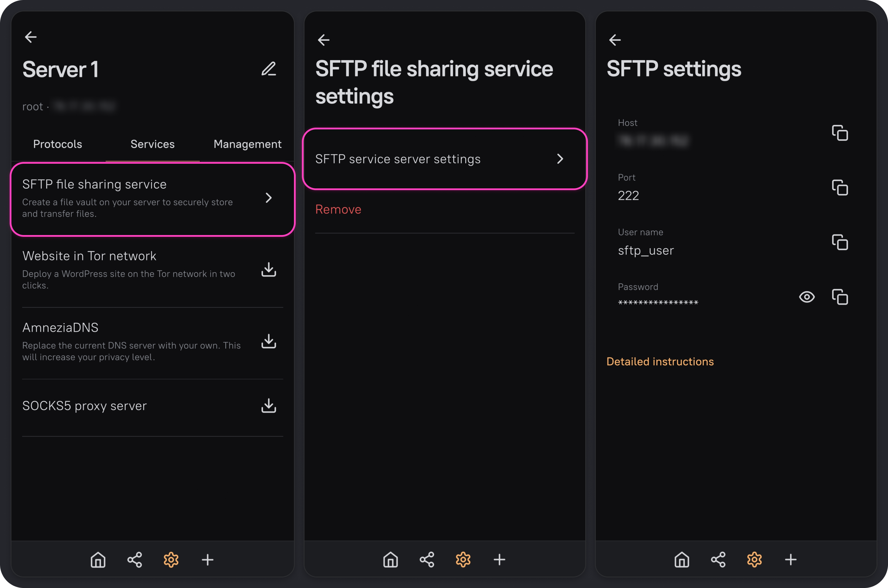The width and height of the screenshot is (888, 588).
Task: Open the SFTP file sharing service row
Action: coord(153,199)
